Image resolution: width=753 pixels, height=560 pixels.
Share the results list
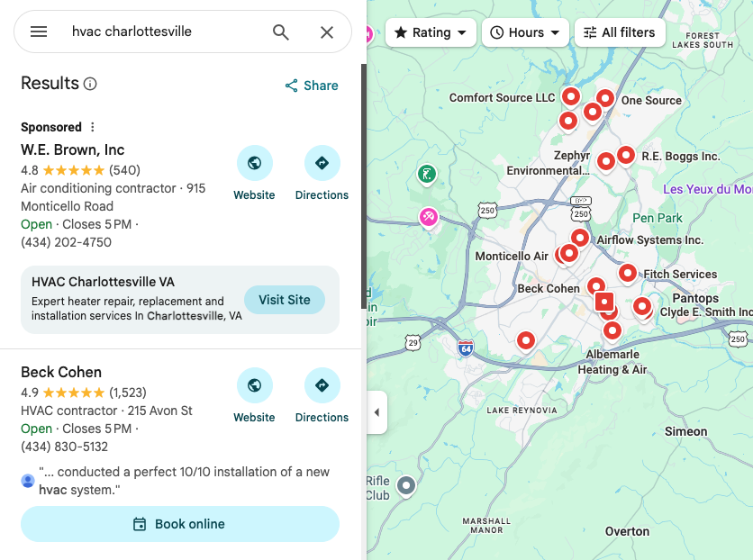click(x=312, y=86)
